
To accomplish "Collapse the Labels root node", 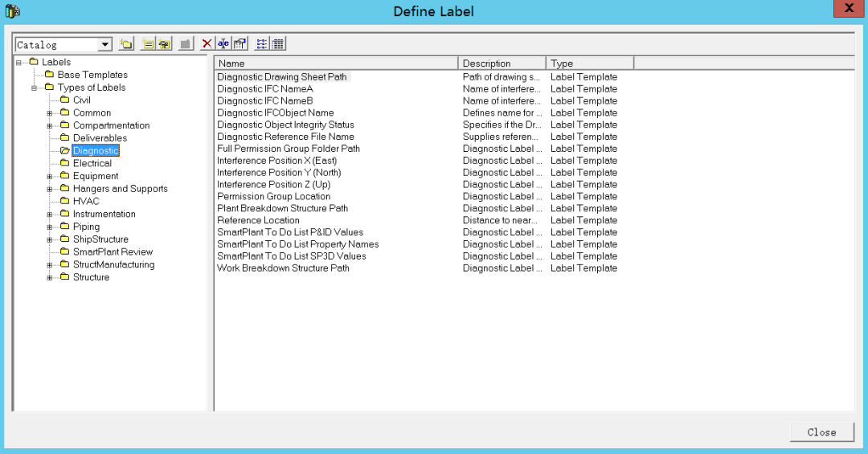I will (x=18, y=63).
